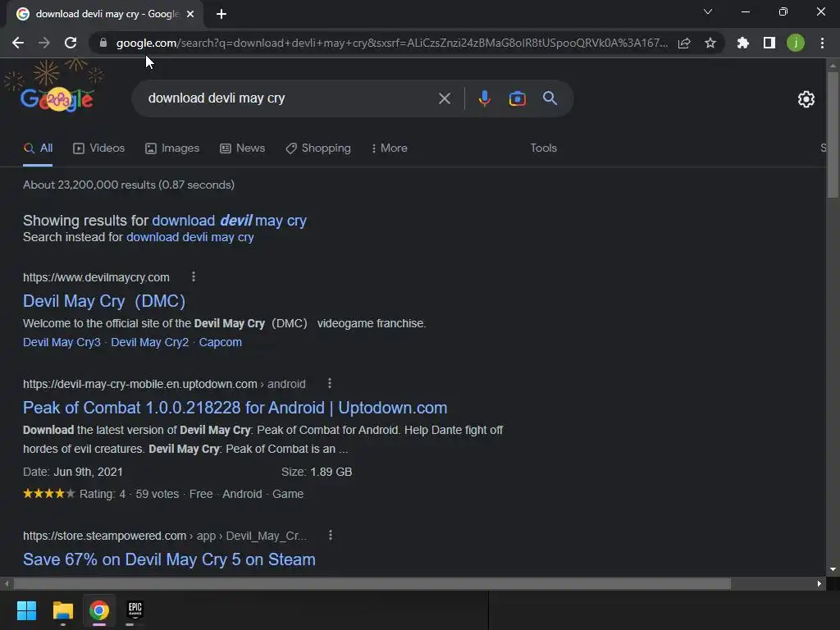The width and height of the screenshot is (840, 630).
Task: Open Chrome three-dot menu
Action: coord(822,43)
